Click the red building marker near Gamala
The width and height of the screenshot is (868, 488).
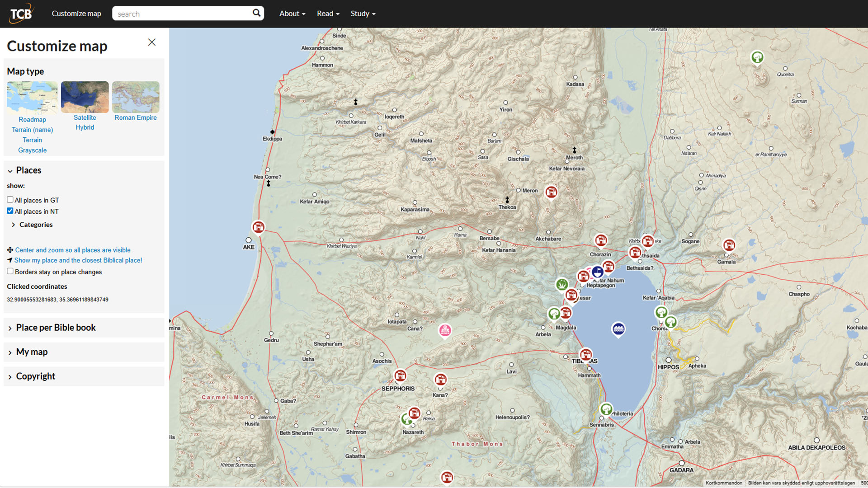[x=729, y=245]
